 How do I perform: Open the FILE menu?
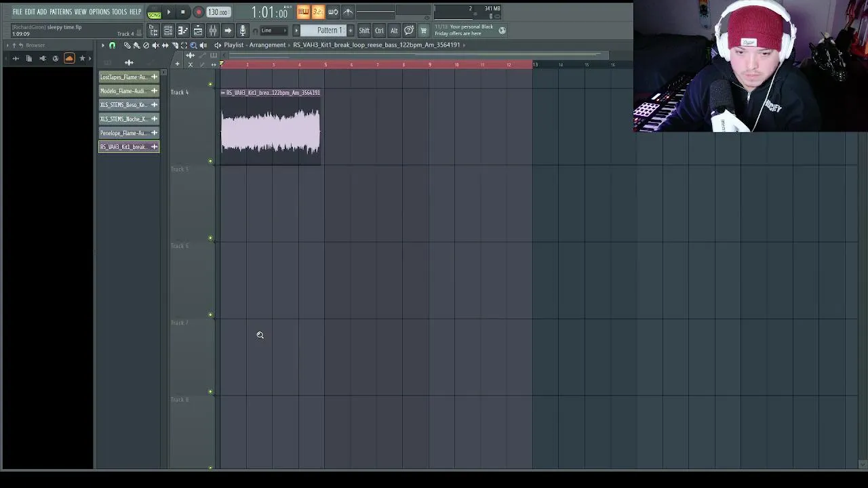coord(17,12)
